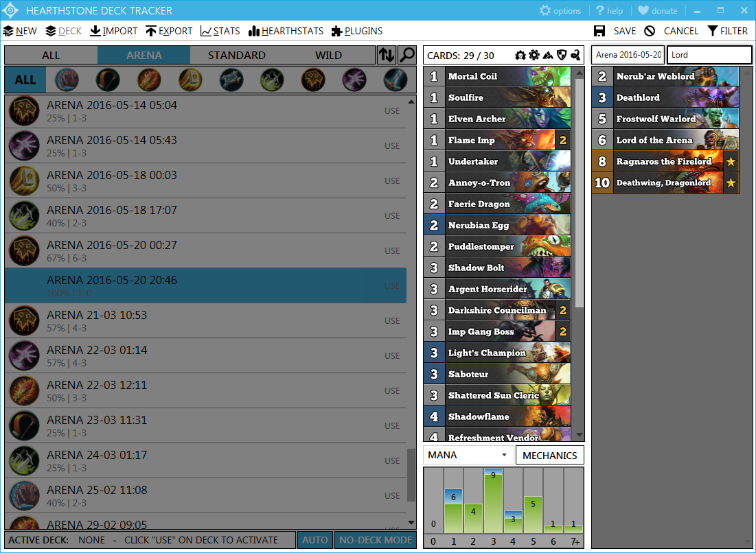756x553 pixels.
Task: Click the deck name search field showing Lord
Action: 709,54
